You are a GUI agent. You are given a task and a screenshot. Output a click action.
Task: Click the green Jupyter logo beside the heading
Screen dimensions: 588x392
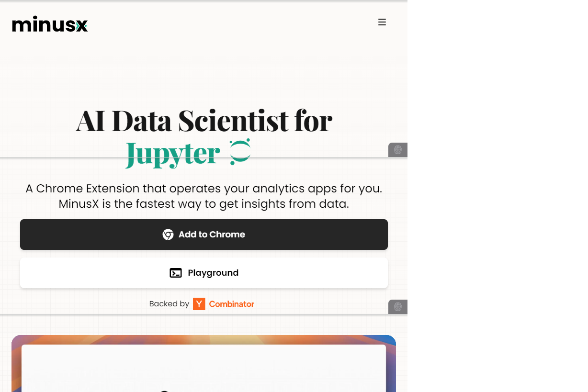[239, 151]
